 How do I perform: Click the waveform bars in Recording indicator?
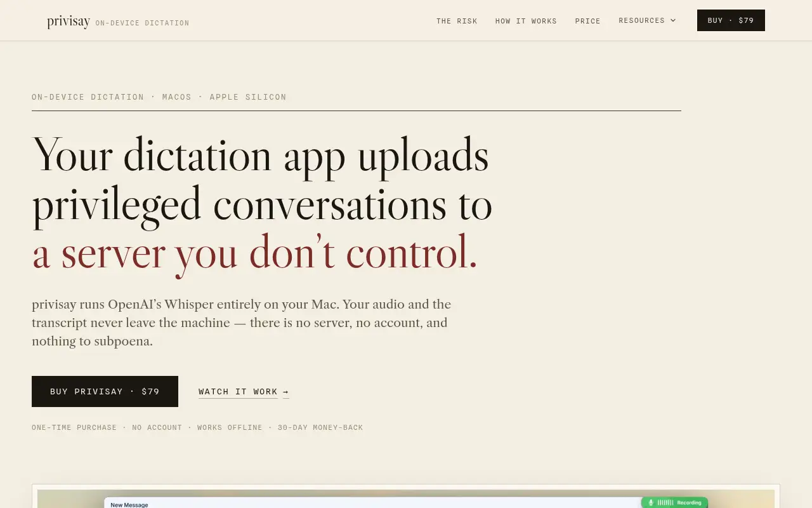[665, 502]
